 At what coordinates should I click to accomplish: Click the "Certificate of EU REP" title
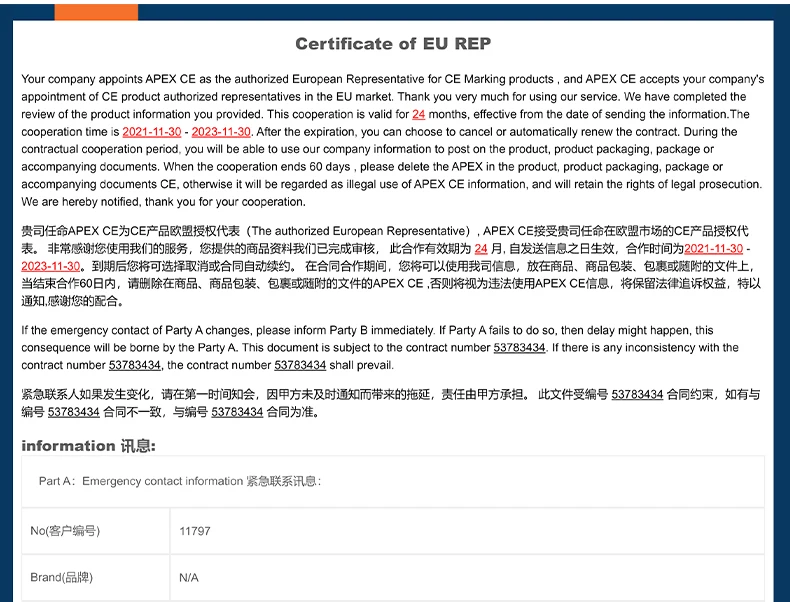(393, 44)
